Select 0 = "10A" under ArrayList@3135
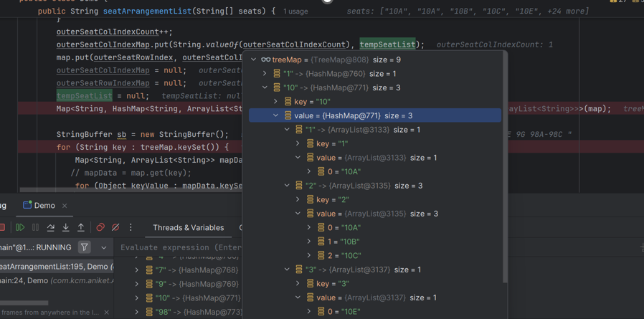The height and width of the screenshot is (319, 644). click(344, 227)
